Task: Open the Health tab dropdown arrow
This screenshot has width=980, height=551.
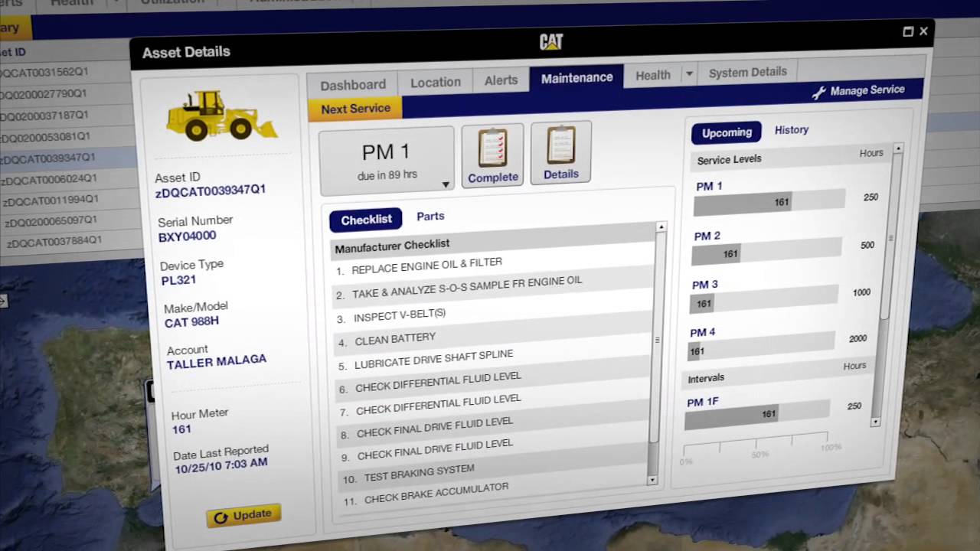Action: tap(689, 74)
